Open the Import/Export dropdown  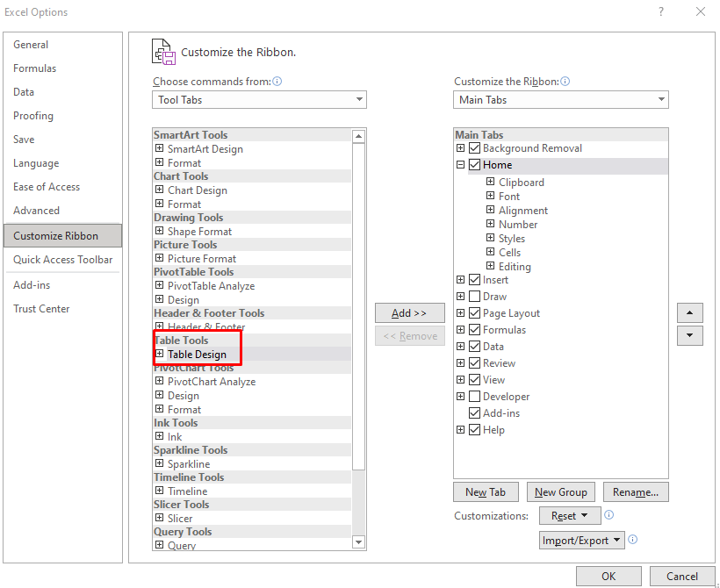click(582, 541)
